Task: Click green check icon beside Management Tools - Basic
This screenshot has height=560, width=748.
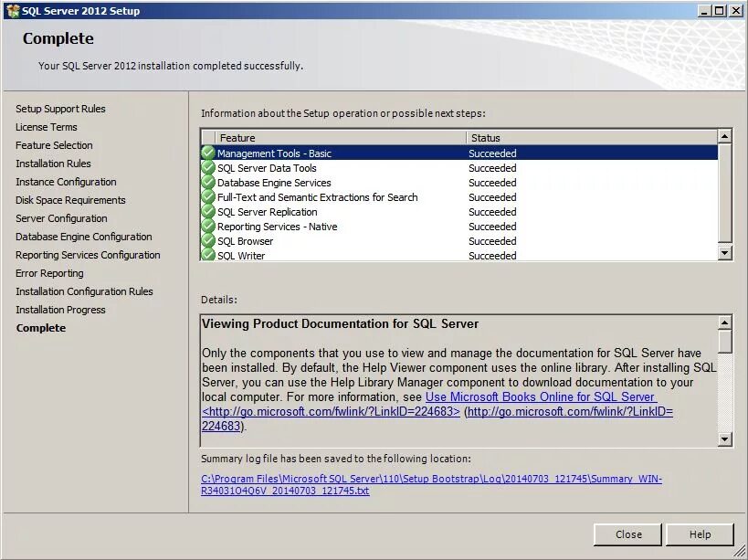Action: pyautogui.click(x=208, y=153)
